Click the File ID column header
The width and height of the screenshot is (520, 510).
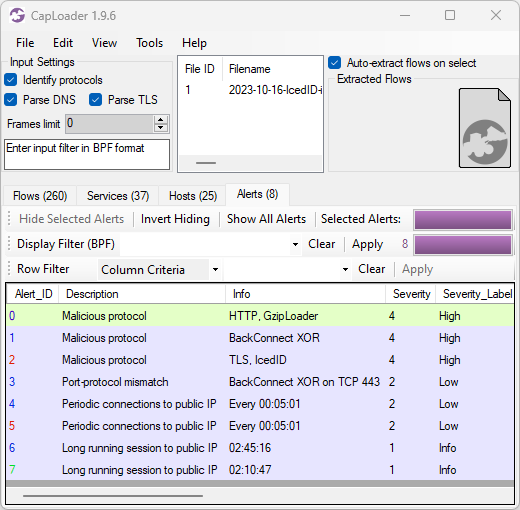pyautogui.click(x=200, y=69)
